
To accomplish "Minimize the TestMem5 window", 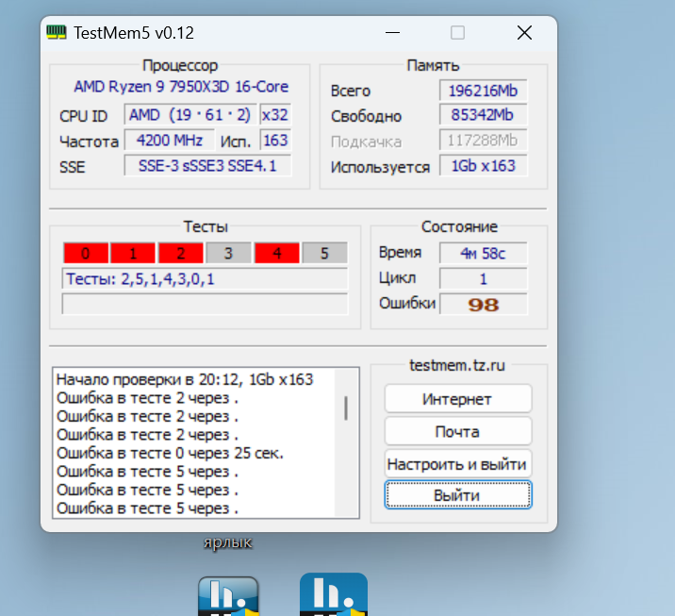I will pos(392,33).
